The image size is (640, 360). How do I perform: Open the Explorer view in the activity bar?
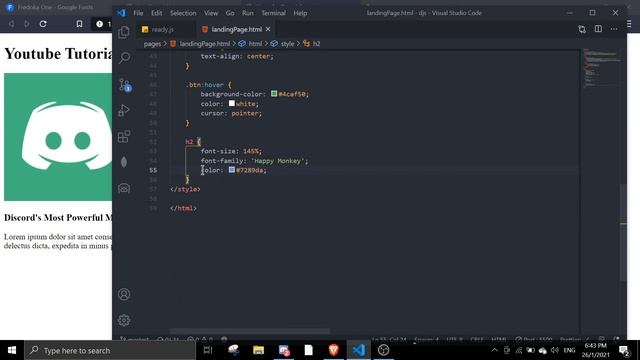124,32
